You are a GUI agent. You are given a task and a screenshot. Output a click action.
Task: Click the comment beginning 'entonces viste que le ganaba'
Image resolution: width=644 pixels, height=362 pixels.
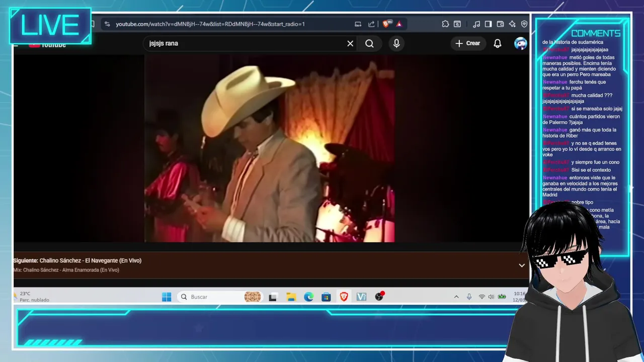tap(580, 186)
